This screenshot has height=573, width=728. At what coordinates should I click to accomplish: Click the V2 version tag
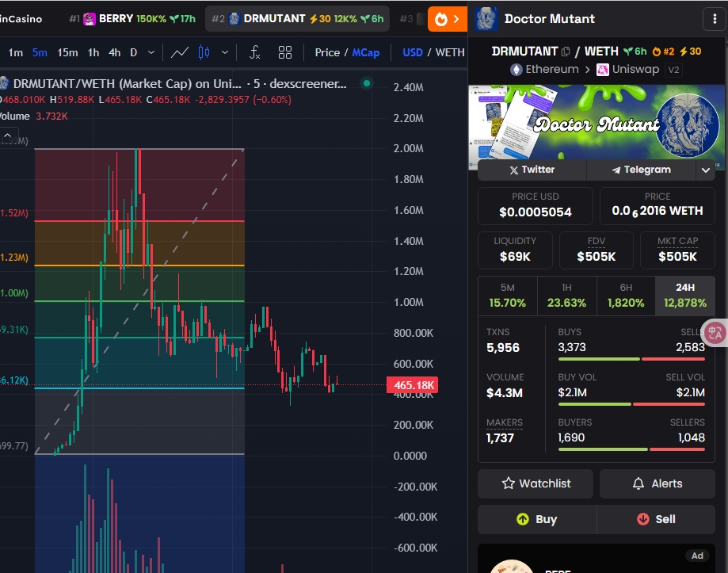[673, 70]
